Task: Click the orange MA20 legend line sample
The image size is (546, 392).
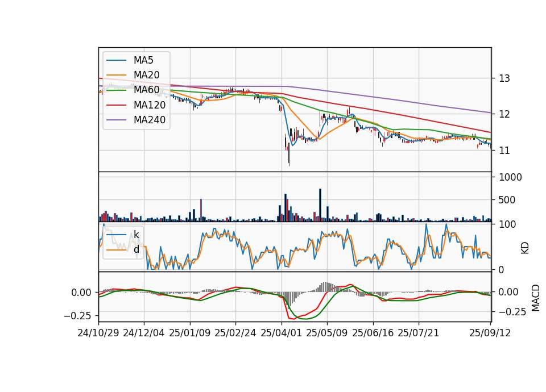Action: tap(116, 75)
